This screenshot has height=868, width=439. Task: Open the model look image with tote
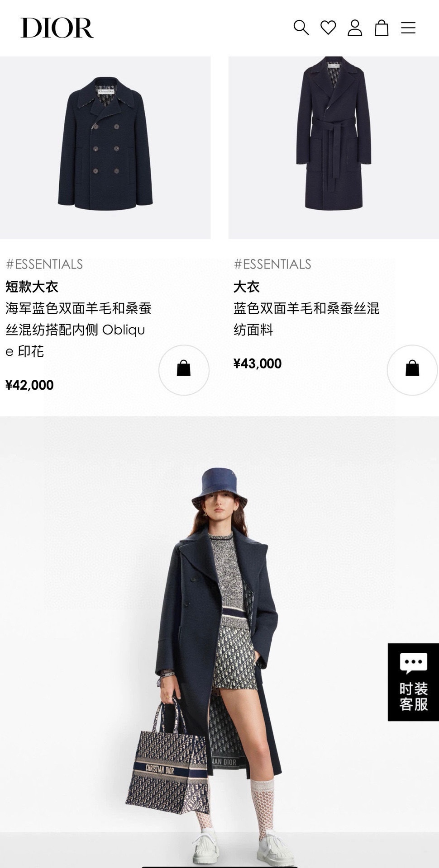point(219,642)
